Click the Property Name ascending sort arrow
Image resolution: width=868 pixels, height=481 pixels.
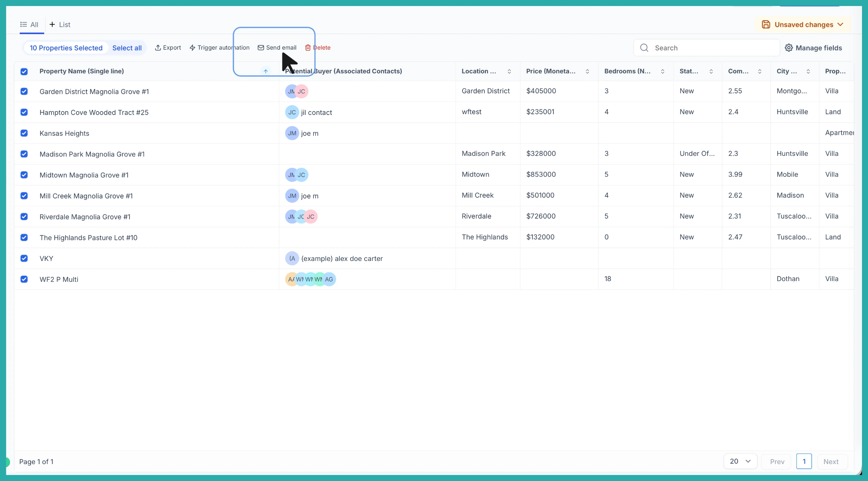pyautogui.click(x=265, y=71)
